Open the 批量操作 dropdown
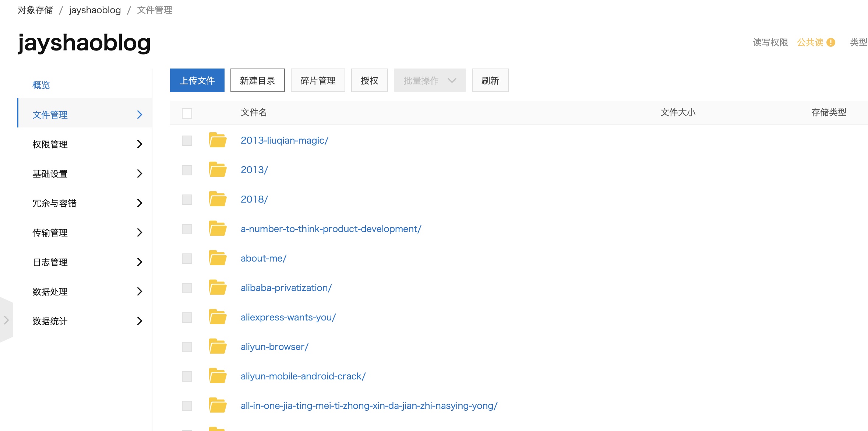Viewport: 868px width, 431px height. pyautogui.click(x=430, y=81)
